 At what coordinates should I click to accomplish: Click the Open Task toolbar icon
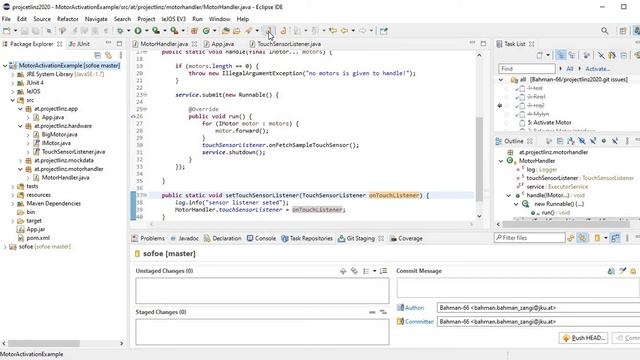pos(237,31)
